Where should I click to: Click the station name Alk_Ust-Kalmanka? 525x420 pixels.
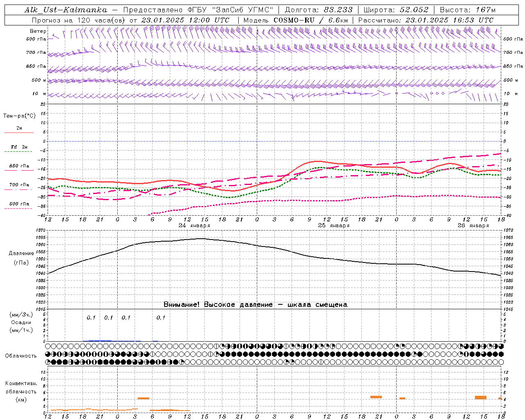click(x=66, y=10)
